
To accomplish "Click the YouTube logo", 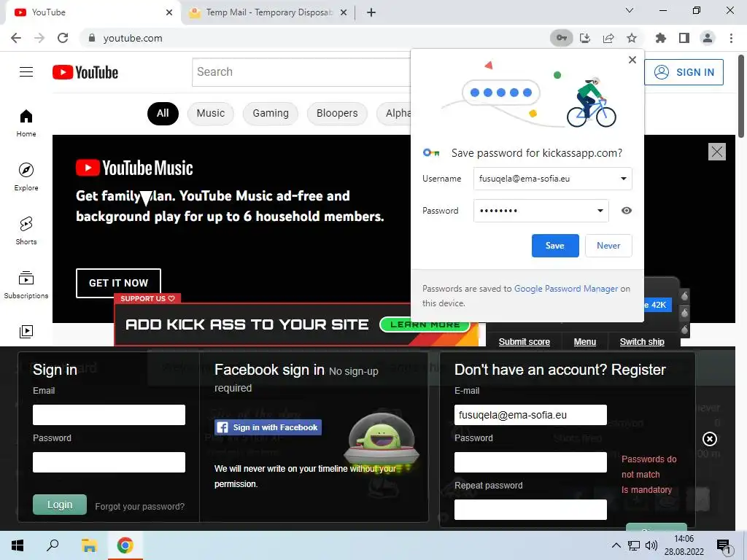I will 85,72.
